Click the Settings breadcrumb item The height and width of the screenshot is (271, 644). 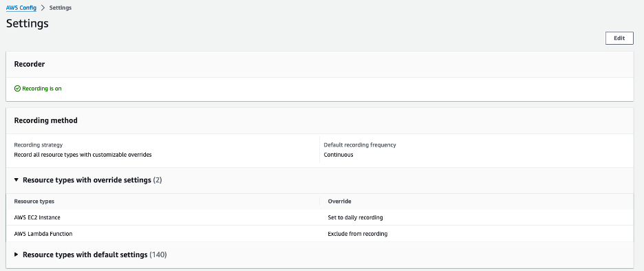point(61,8)
